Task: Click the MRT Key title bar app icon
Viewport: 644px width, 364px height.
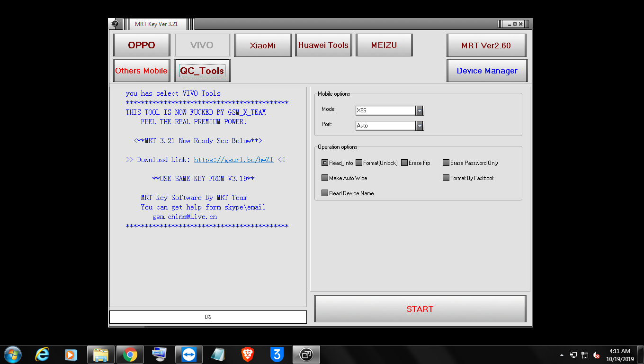Action: (115, 24)
